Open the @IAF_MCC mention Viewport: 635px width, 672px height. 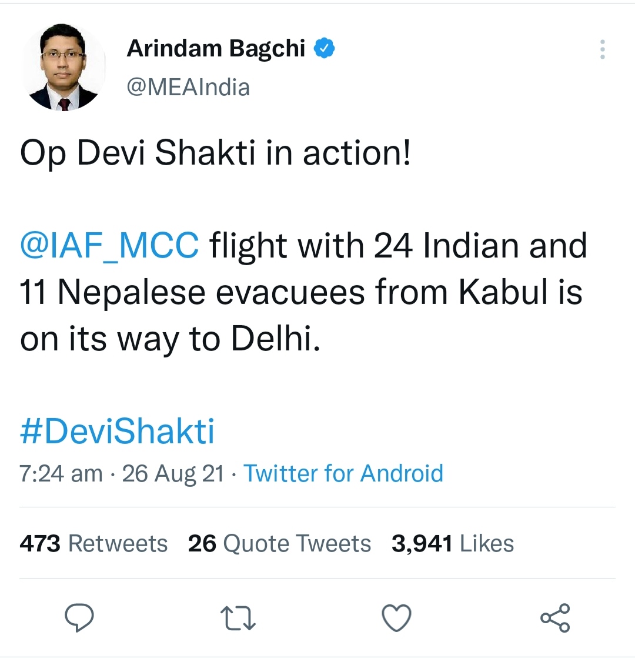click(110, 246)
